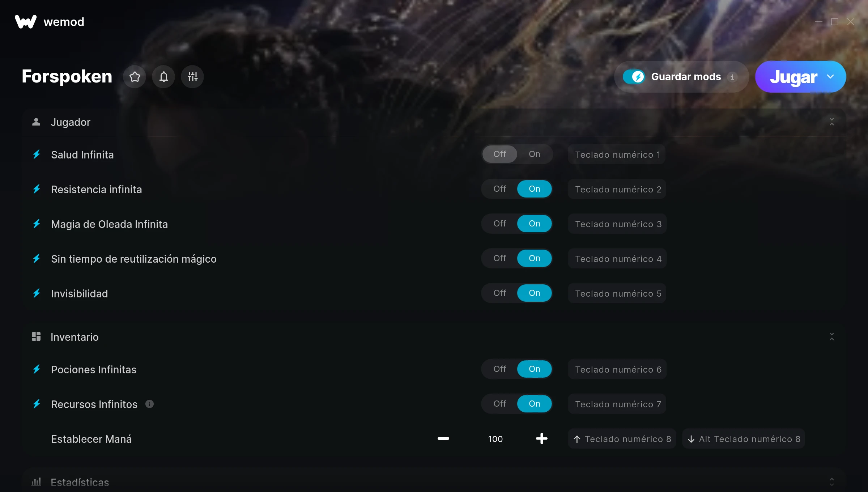Disable the Guardar mods switch
Screen dimensions: 868x492
click(x=633, y=77)
